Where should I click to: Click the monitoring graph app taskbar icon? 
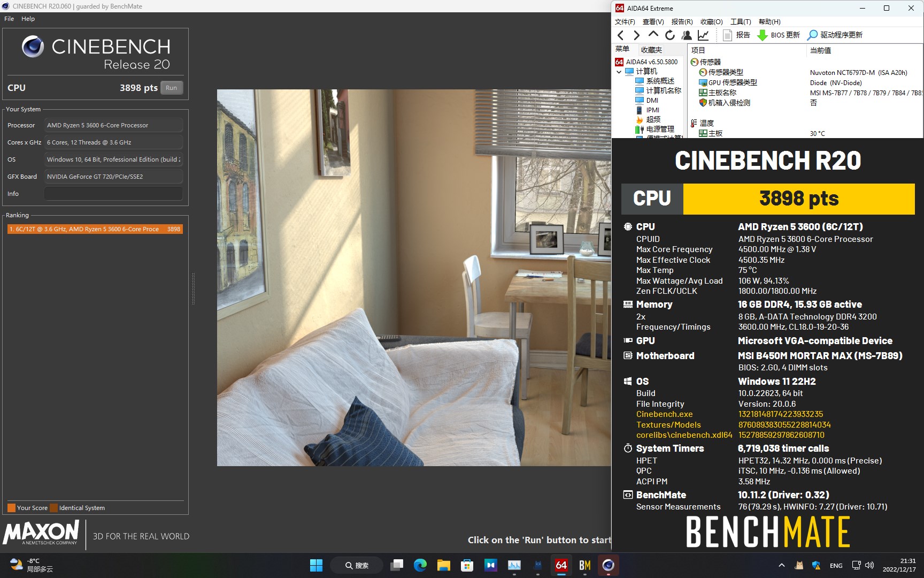[x=514, y=565]
